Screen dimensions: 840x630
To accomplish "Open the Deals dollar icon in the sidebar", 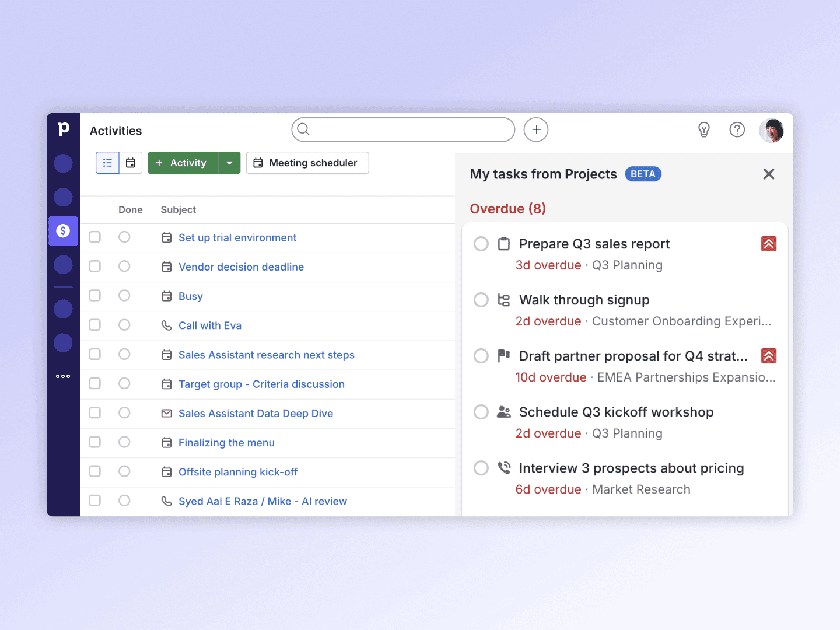I will click(63, 231).
